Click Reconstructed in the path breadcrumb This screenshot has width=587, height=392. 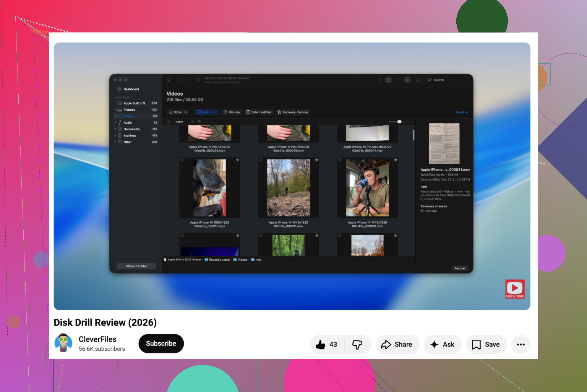[x=217, y=260]
